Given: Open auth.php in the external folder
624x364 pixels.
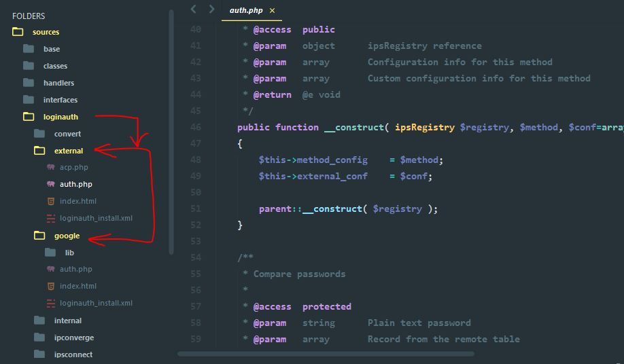Looking at the screenshot, I should pyautogui.click(x=75, y=184).
